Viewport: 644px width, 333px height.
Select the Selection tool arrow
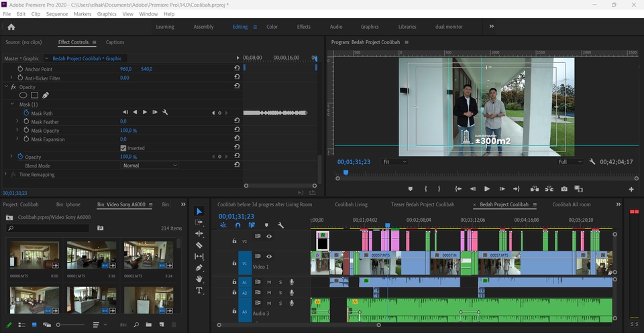click(199, 211)
